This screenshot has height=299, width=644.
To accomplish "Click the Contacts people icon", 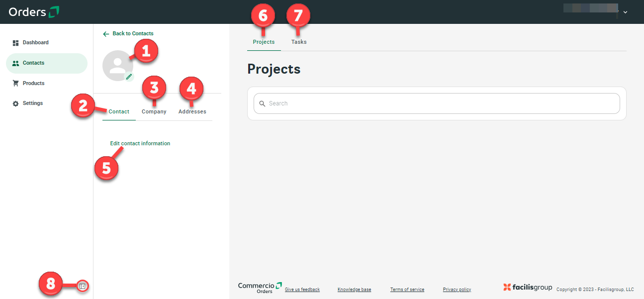I will point(15,63).
